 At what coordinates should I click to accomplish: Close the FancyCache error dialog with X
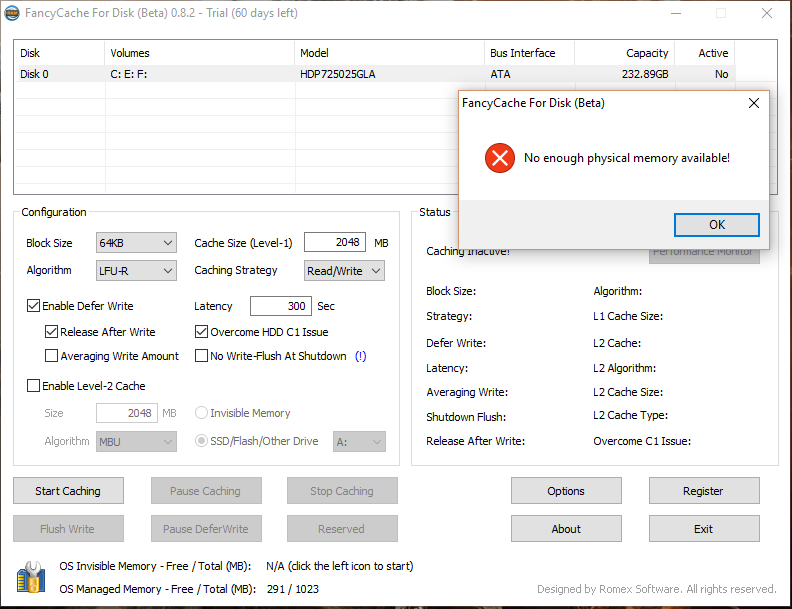[x=754, y=103]
